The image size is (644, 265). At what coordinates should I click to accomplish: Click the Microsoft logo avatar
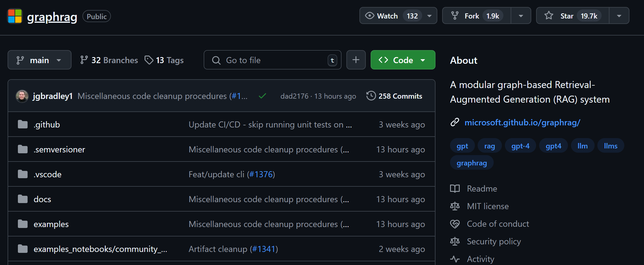(15, 16)
